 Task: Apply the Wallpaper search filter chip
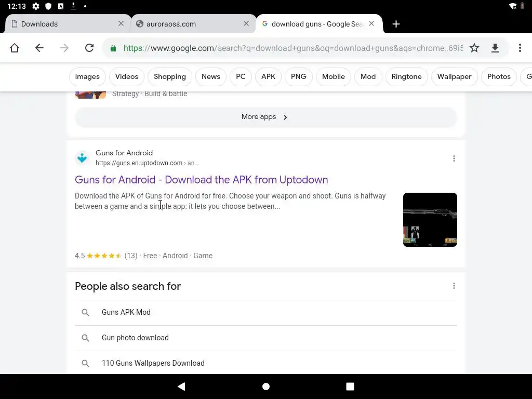(454, 77)
